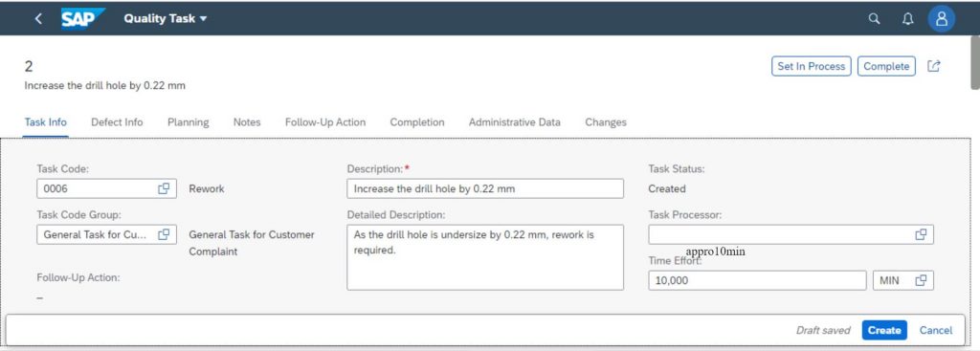The width and height of the screenshot is (980, 351).
Task: Click the Set In Process button
Action: click(812, 66)
